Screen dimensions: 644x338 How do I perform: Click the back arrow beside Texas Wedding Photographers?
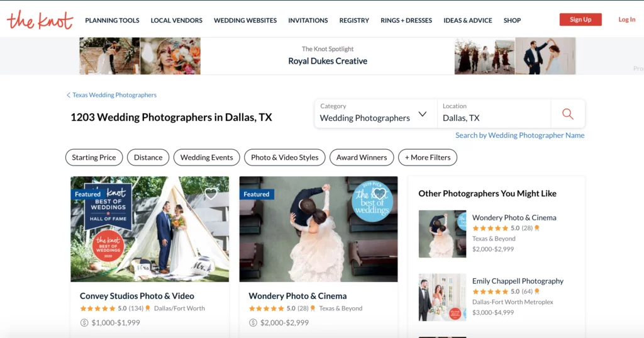(x=69, y=96)
